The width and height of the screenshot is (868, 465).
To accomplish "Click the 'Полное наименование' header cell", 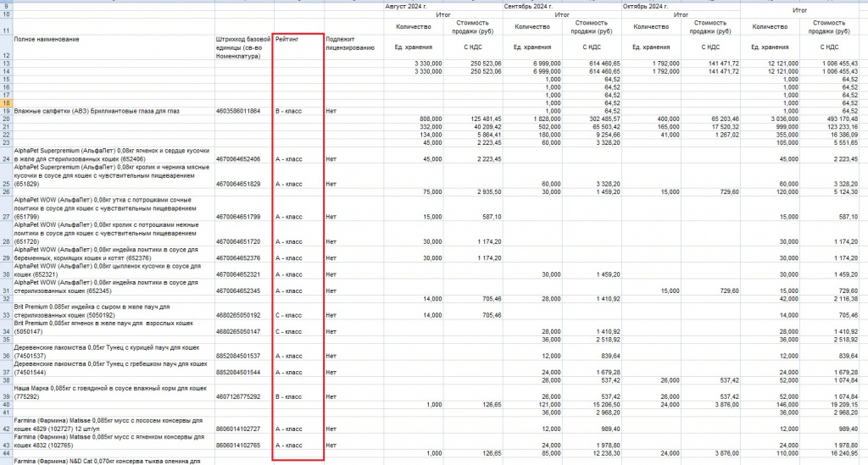I will (x=114, y=40).
